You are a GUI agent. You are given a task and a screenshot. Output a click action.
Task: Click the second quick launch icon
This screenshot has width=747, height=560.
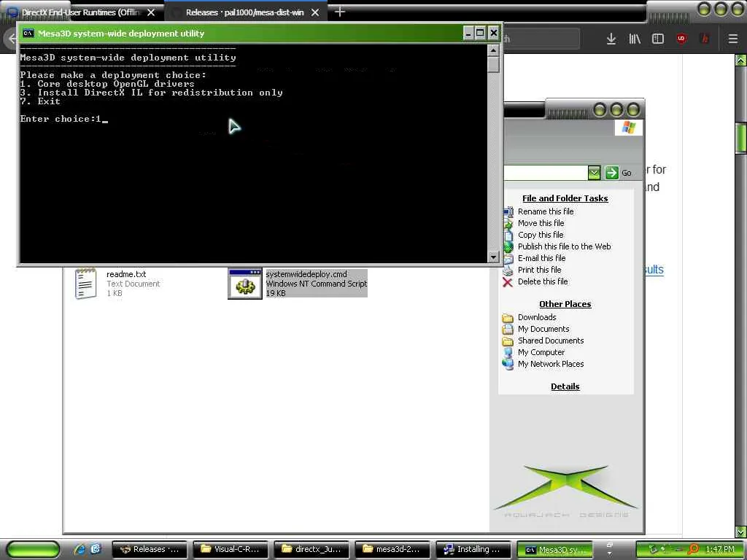point(96,550)
